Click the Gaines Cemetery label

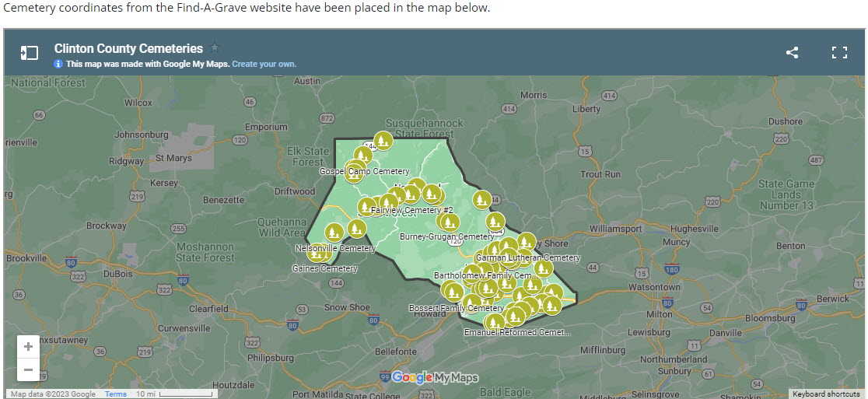click(324, 269)
